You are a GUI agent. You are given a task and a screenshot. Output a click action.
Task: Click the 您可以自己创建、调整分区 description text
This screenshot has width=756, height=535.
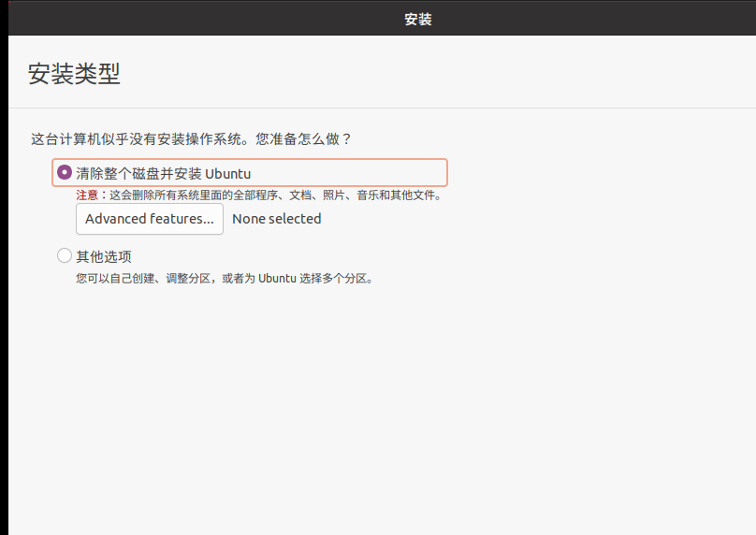225,279
